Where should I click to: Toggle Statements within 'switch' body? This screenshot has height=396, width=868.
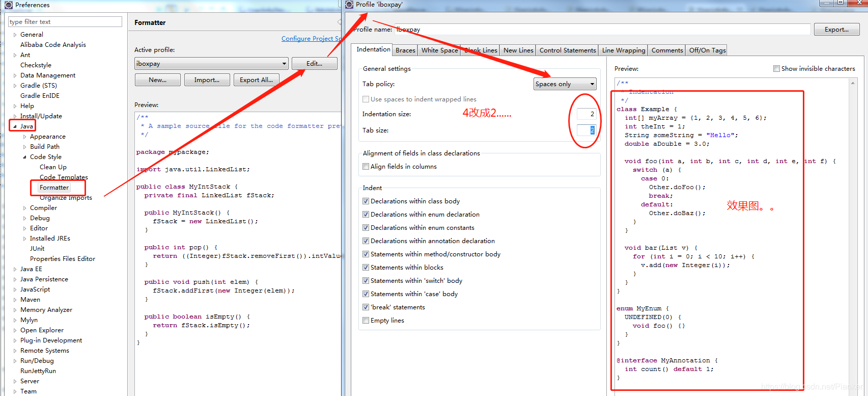[366, 281]
